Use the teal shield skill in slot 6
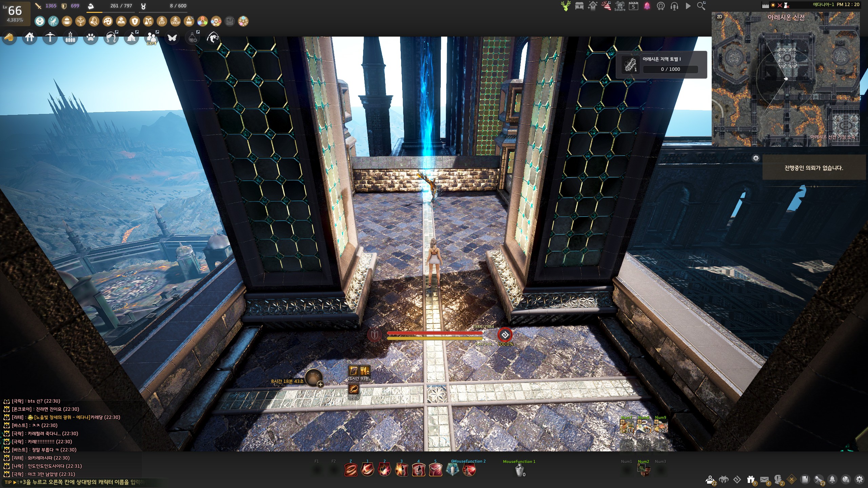The height and width of the screenshot is (488, 868). click(452, 470)
